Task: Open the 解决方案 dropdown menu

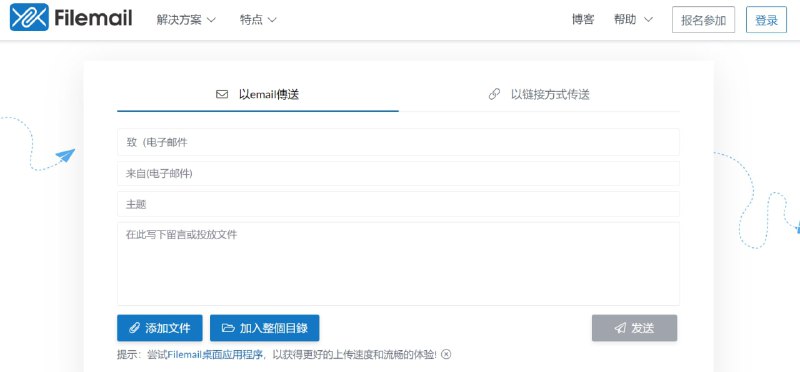Action: click(x=186, y=20)
